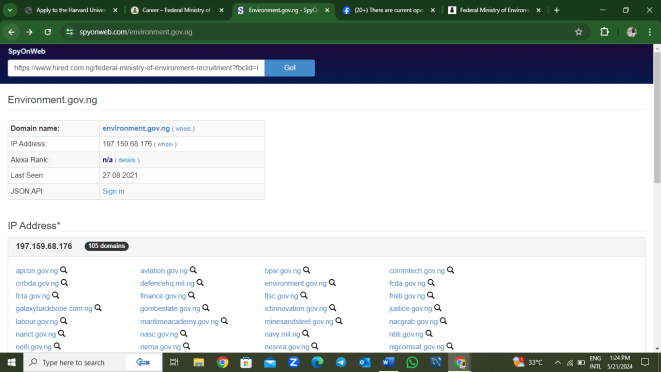Open the Chrome three-dot menu
661x372 pixels.
pyautogui.click(x=650, y=32)
